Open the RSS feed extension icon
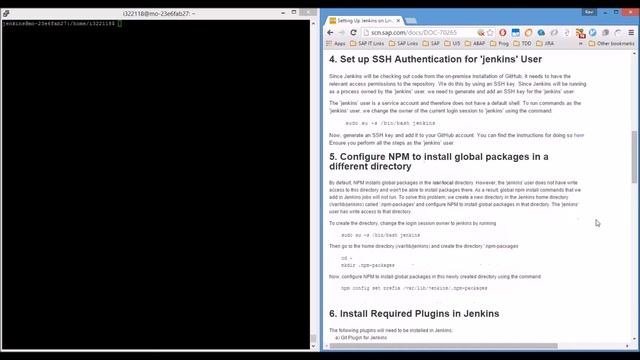Screen dimensions: 640x360 [580, 33]
